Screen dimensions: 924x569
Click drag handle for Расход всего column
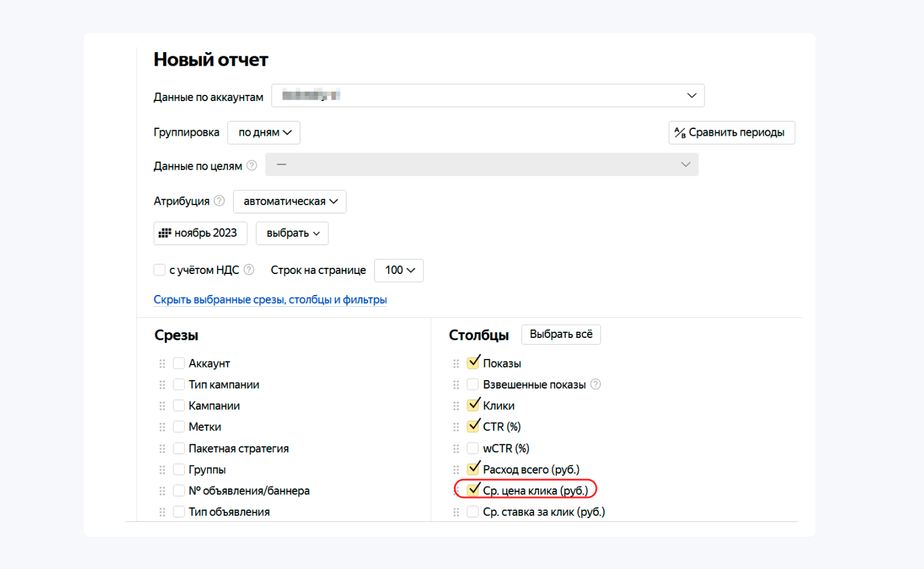pos(456,470)
